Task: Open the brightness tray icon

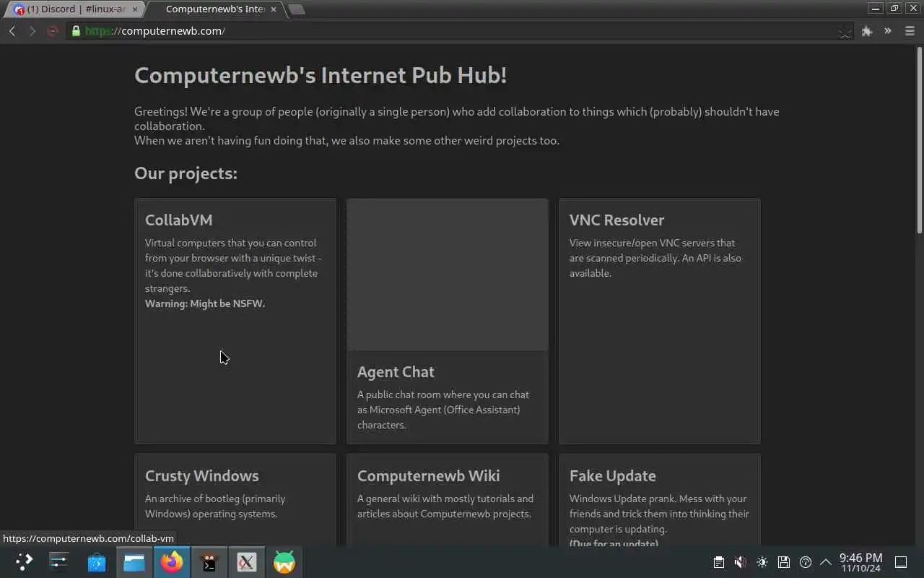Action: (762, 562)
